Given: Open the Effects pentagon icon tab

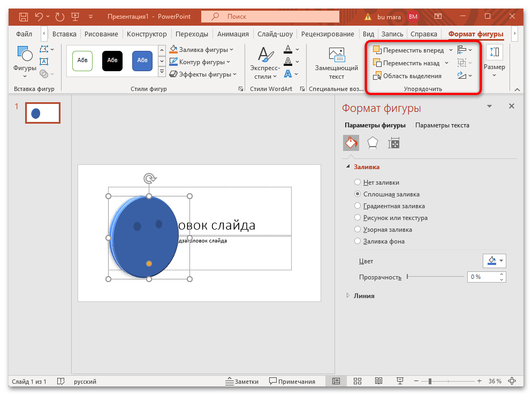Looking at the screenshot, I should (373, 143).
